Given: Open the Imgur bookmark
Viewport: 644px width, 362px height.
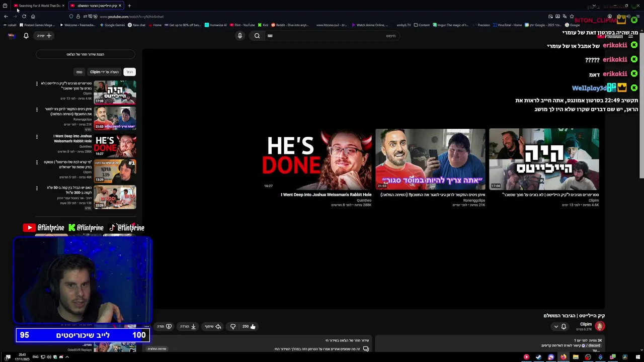Looking at the screenshot, I should point(451,25).
